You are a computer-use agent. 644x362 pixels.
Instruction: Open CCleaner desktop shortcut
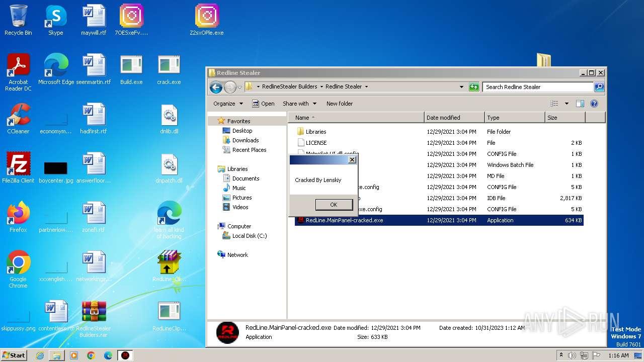pos(18,119)
